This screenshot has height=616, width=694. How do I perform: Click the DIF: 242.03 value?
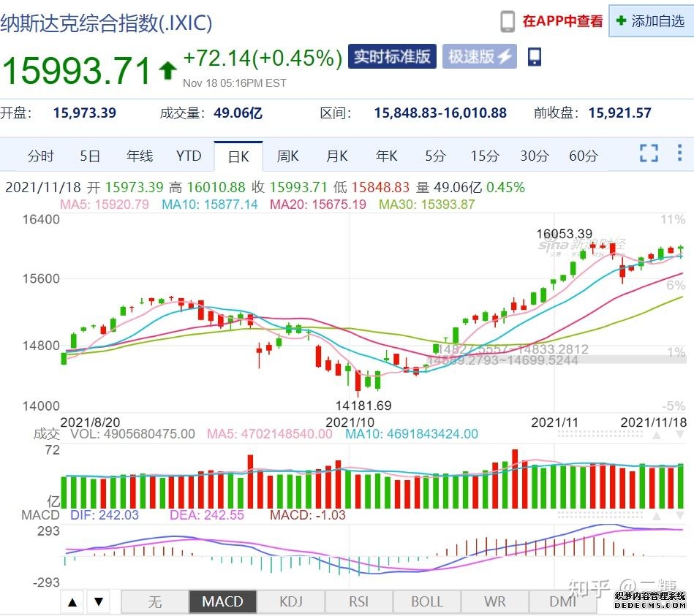105,515
